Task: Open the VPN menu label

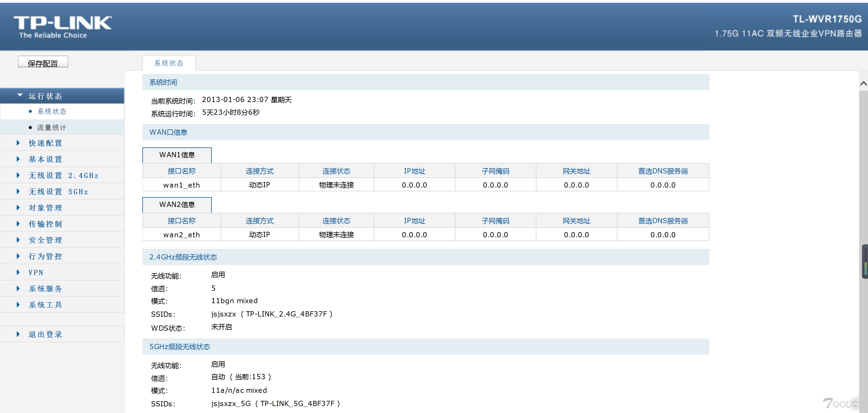Action: [x=36, y=272]
